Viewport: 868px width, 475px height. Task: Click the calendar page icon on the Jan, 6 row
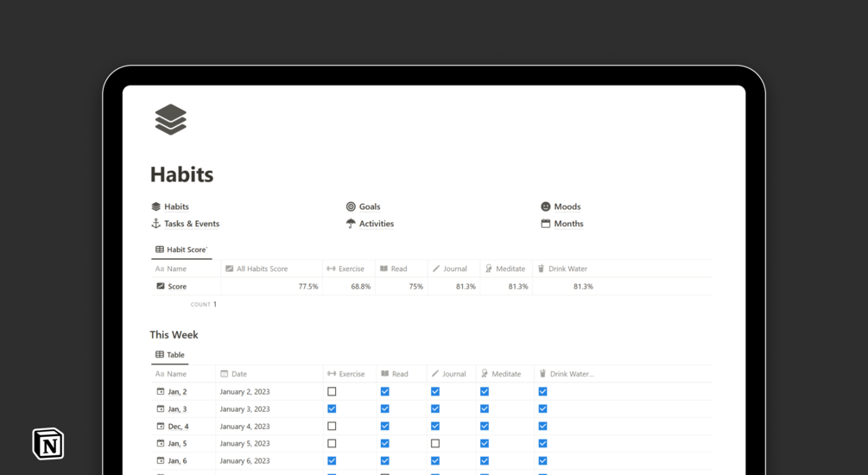click(x=161, y=460)
